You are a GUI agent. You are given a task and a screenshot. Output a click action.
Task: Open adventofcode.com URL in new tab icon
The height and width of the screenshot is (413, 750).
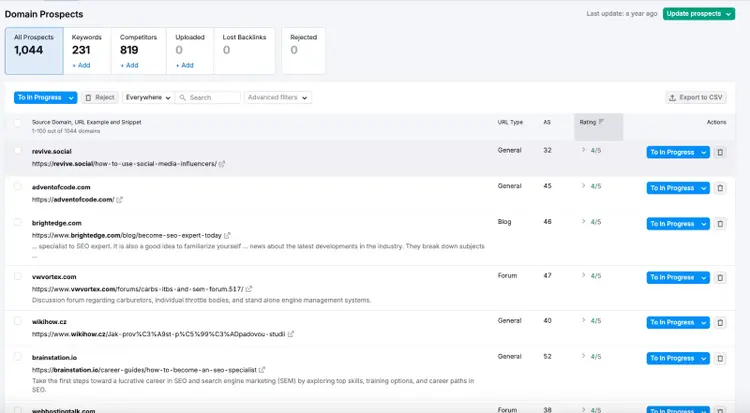[x=120, y=200]
